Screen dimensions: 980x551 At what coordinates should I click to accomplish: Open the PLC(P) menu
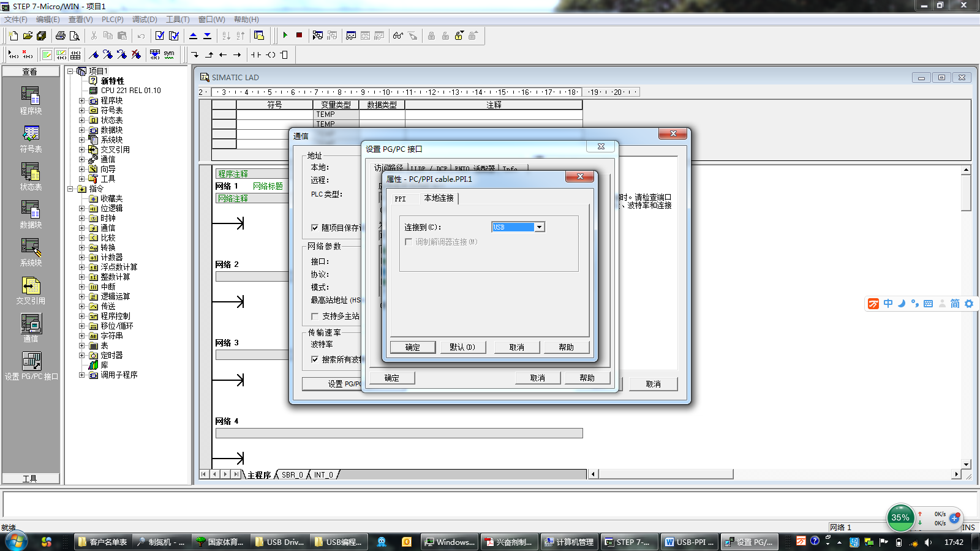pos(113,20)
